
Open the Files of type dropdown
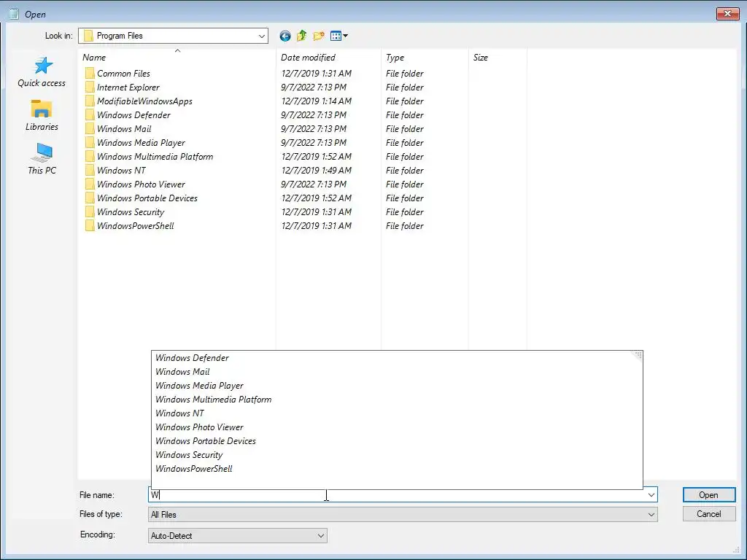click(403, 515)
